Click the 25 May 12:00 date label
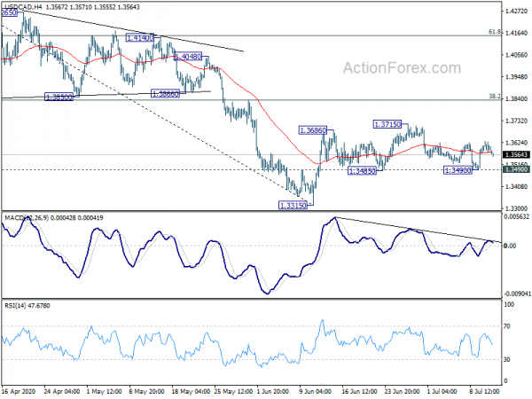The width and height of the screenshot is (532, 399). (233, 391)
